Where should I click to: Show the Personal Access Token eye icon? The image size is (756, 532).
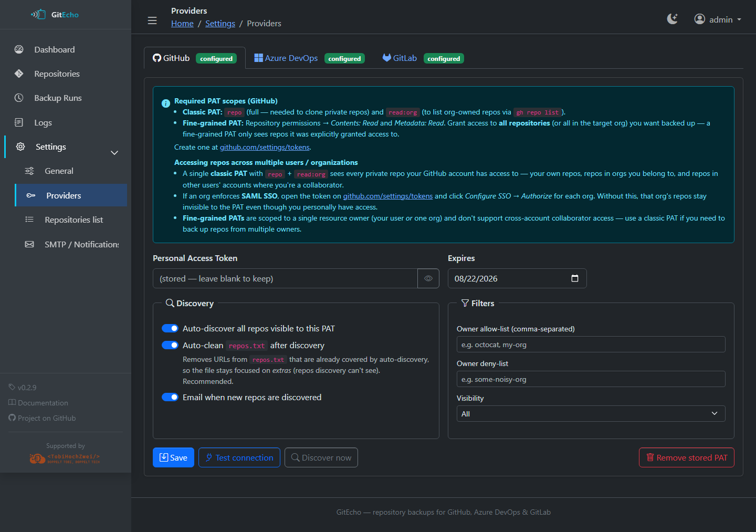(428, 278)
